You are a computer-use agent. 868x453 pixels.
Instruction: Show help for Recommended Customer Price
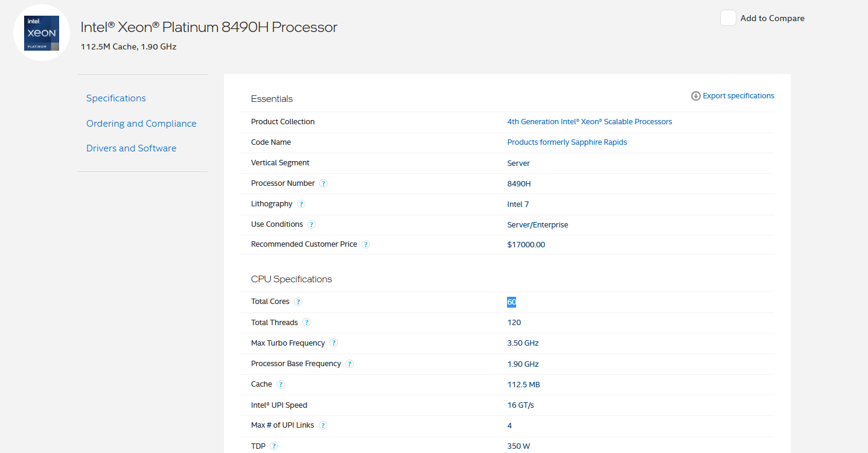(x=366, y=244)
